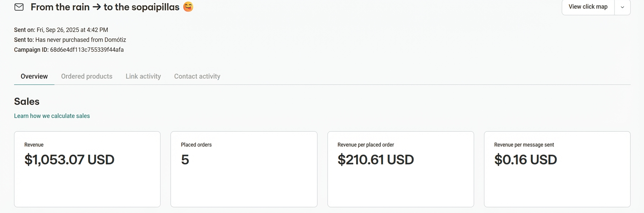Select the Campaign ID value
This screenshot has height=213, width=644.
[87, 50]
